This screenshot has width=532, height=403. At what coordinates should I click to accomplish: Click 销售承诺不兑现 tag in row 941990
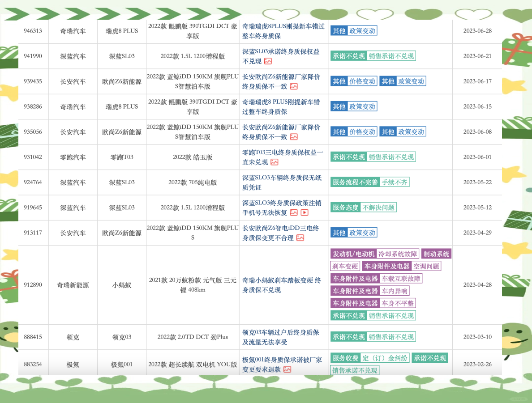coord(391,56)
